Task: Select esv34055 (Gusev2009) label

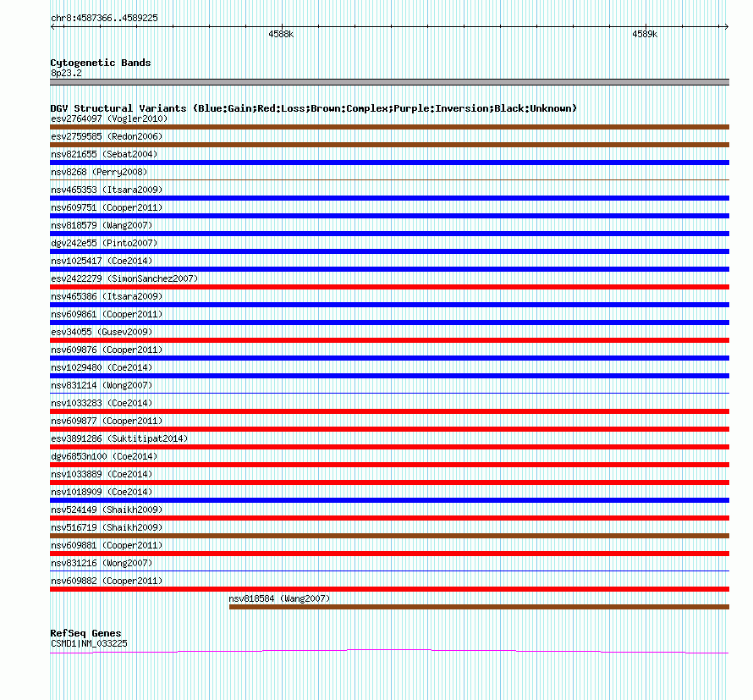Action: click(102, 332)
